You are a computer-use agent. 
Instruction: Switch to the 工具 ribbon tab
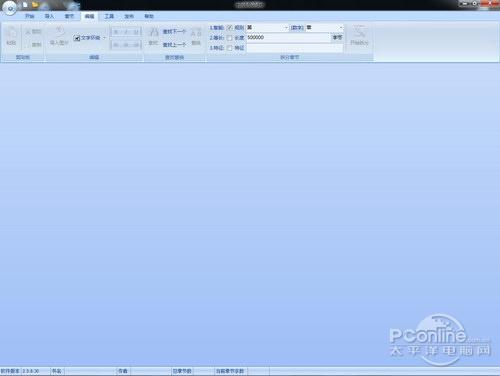[x=109, y=16]
